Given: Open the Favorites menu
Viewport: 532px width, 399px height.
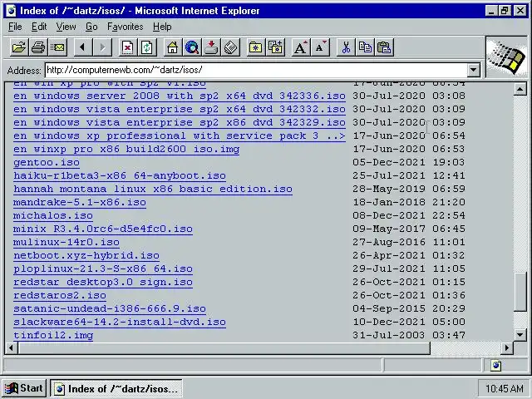Looking at the screenshot, I should coord(126,27).
